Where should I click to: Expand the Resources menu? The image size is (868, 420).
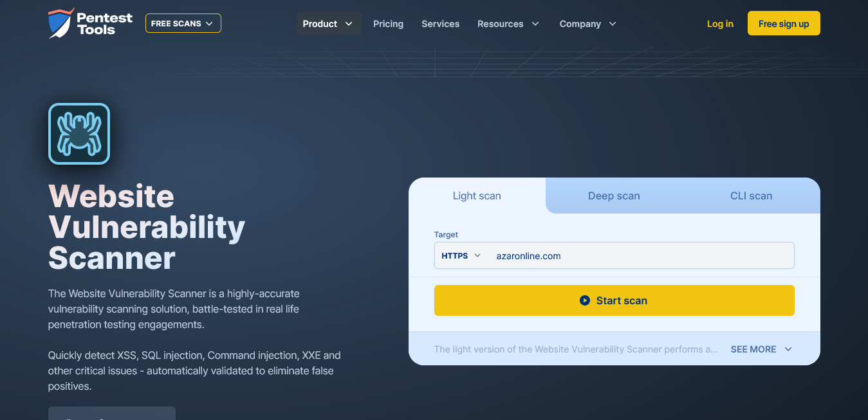[508, 24]
